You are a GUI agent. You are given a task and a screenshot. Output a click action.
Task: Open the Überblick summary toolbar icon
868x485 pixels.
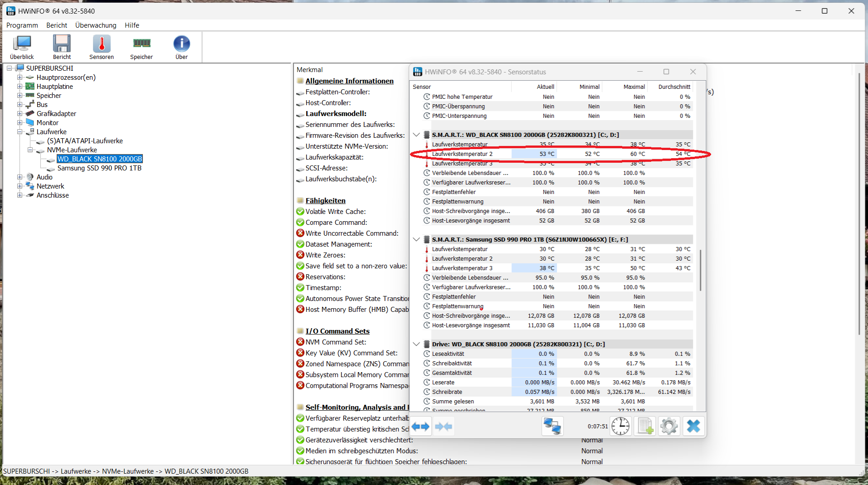[x=22, y=47]
